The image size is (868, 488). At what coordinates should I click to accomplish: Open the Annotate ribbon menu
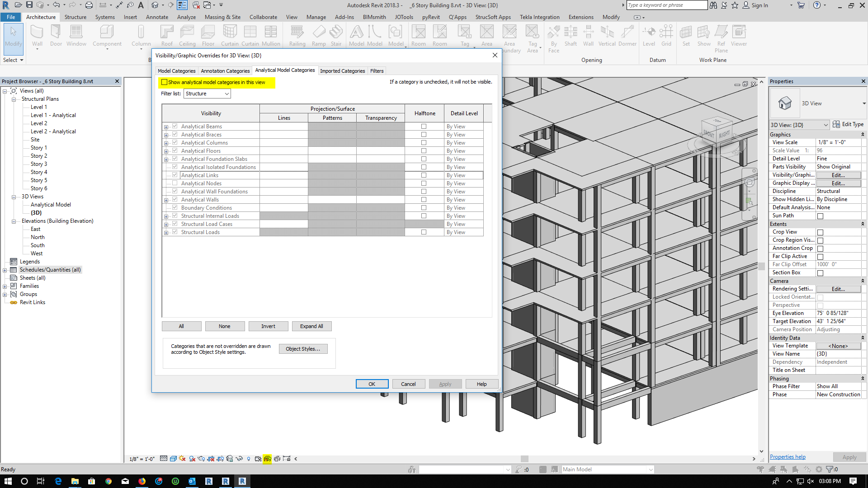pos(157,17)
